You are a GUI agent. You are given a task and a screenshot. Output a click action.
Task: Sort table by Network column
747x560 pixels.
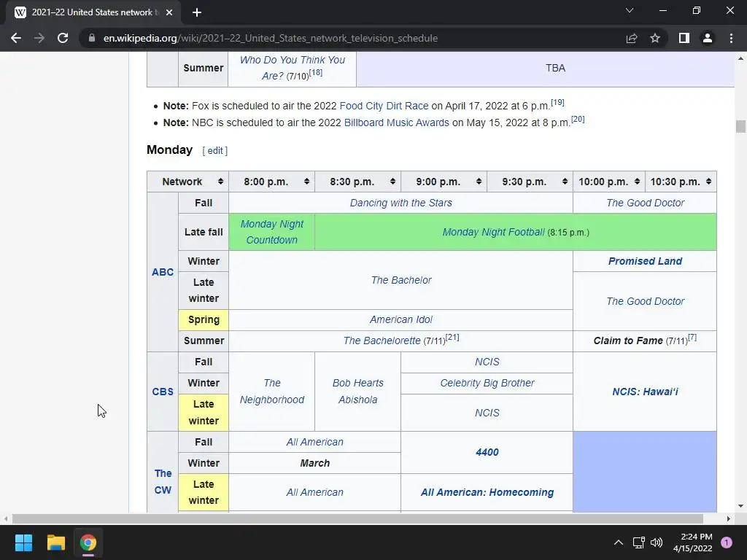(x=220, y=182)
